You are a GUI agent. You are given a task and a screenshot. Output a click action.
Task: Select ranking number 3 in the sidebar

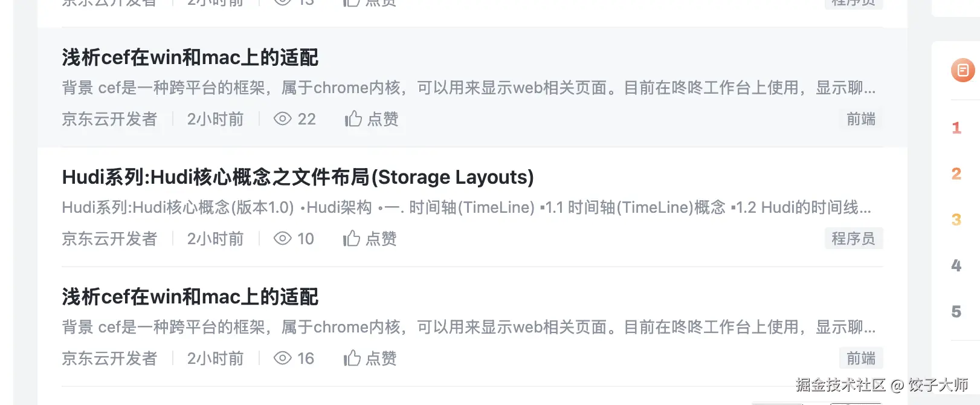[956, 219]
